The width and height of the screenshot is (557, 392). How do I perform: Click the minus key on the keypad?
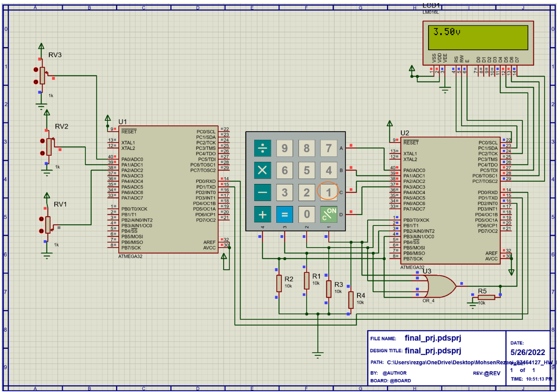tap(263, 192)
